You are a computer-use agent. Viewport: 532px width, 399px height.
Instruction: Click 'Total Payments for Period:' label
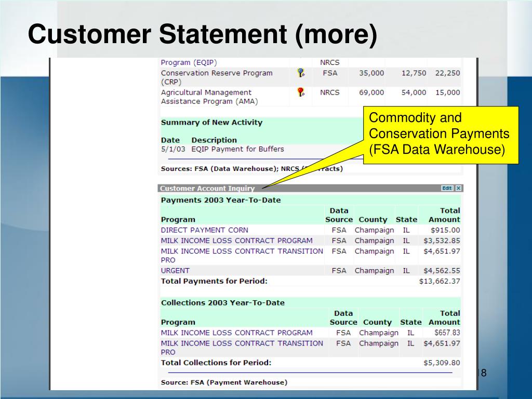(x=214, y=281)
